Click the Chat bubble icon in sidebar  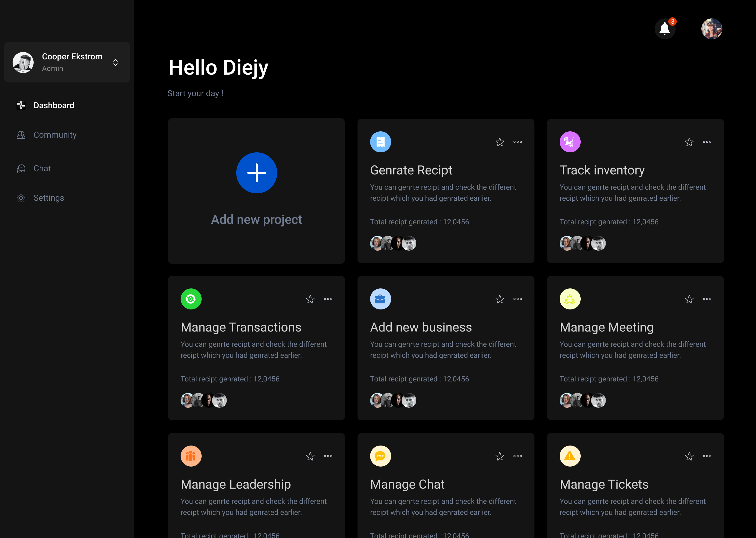coord(21,168)
